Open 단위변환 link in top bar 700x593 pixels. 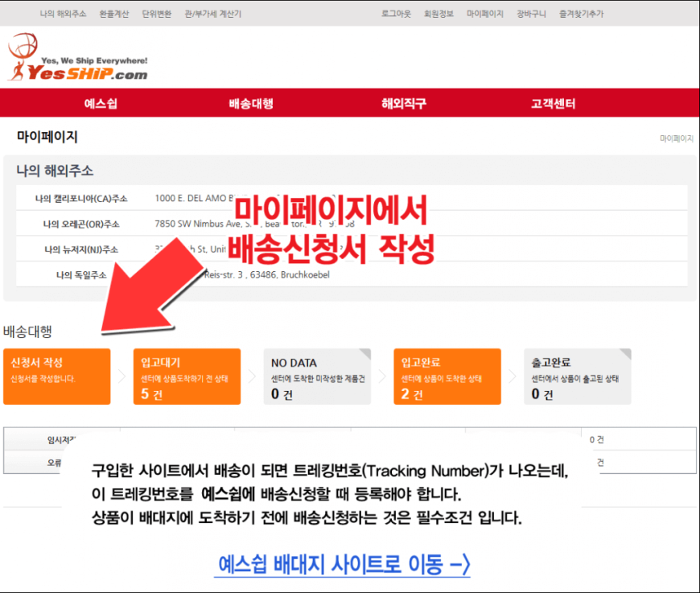pyautogui.click(x=156, y=14)
